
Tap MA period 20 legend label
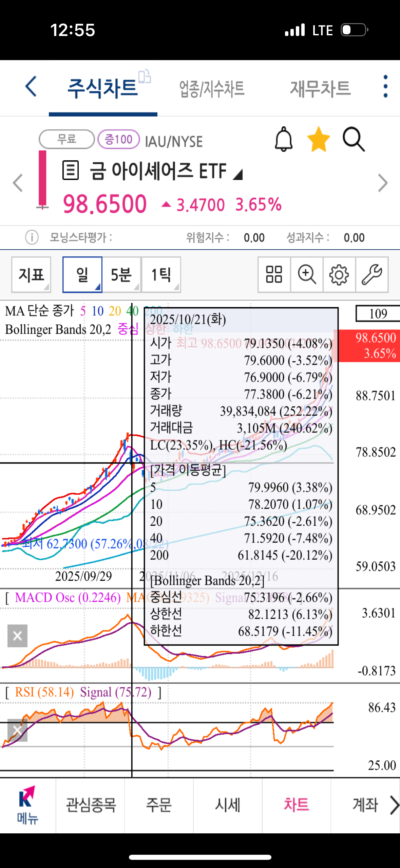115,311
